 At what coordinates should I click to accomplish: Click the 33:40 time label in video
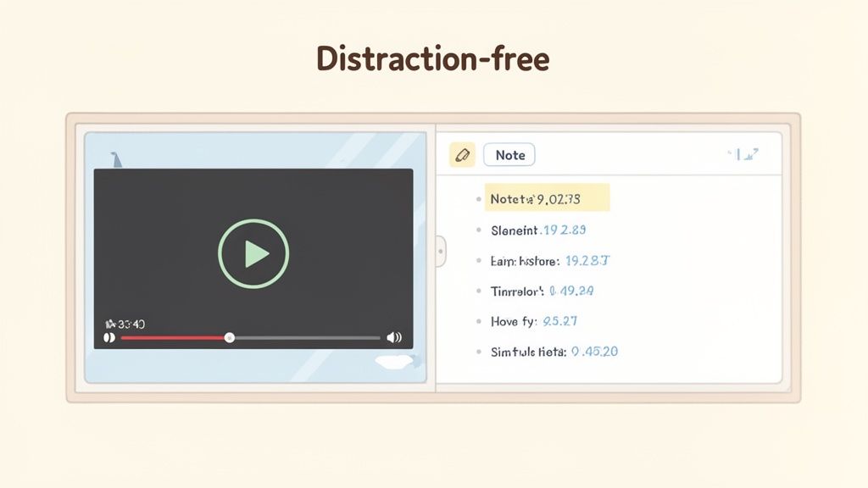pyautogui.click(x=125, y=324)
